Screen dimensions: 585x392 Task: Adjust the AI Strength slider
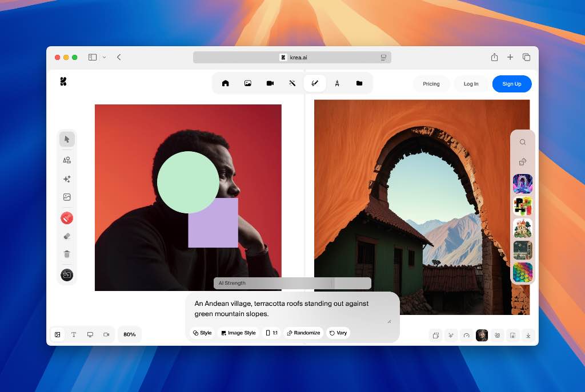coord(332,283)
